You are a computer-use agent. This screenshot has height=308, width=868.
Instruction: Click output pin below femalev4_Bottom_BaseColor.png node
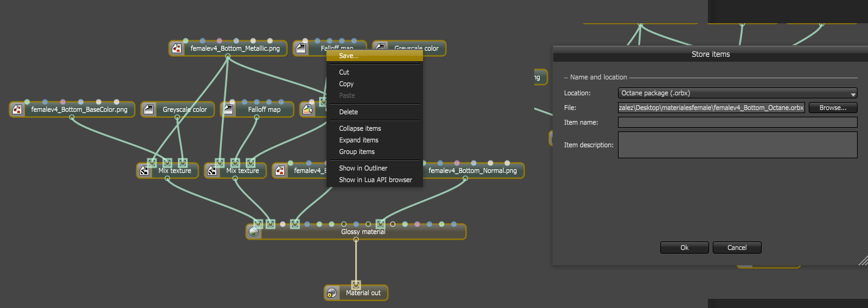pos(72,117)
